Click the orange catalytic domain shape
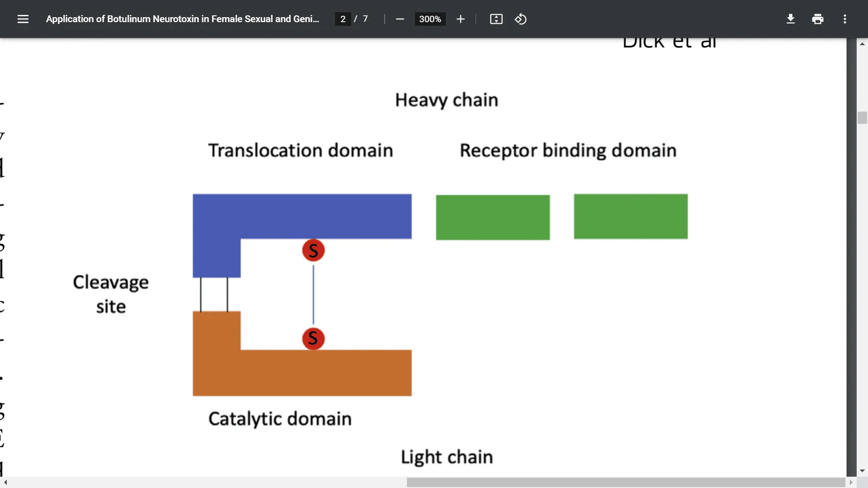The height and width of the screenshot is (488, 868). click(302, 373)
